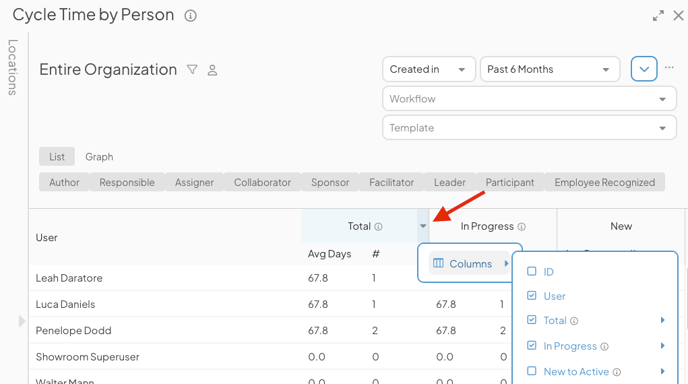
Task: Click the info icon beside Cycle Time by Person
Action: (190, 16)
